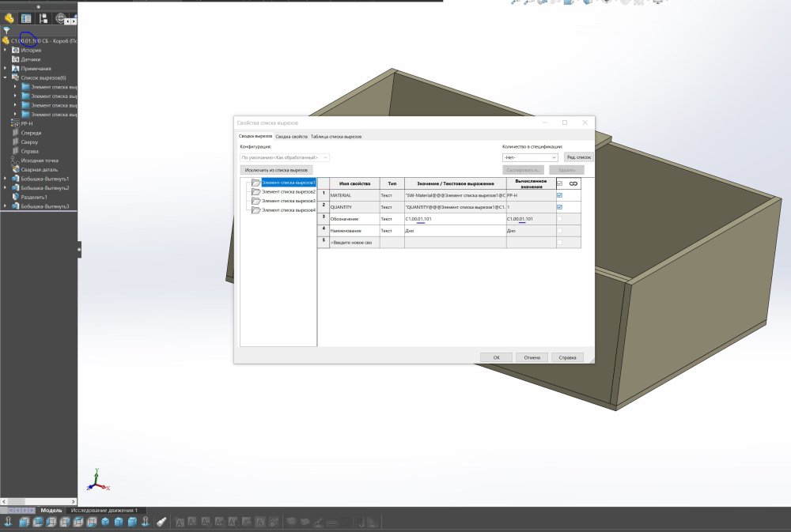Viewport: 791px width, 532px height.
Task: Toggle the QUANTITY row checkbox
Action: click(559, 207)
